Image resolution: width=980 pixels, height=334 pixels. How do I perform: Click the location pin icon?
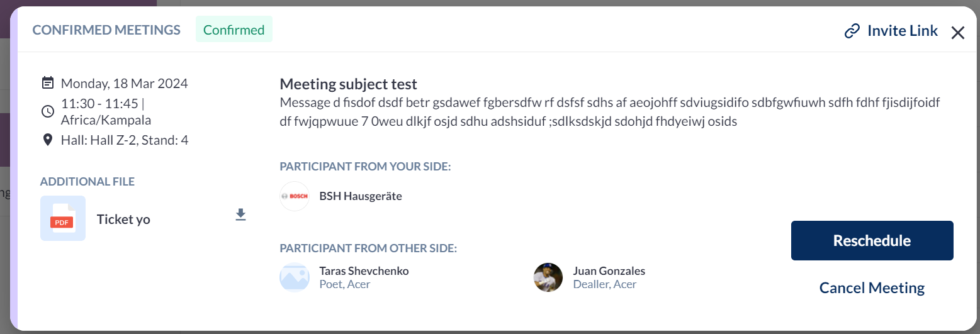click(48, 140)
